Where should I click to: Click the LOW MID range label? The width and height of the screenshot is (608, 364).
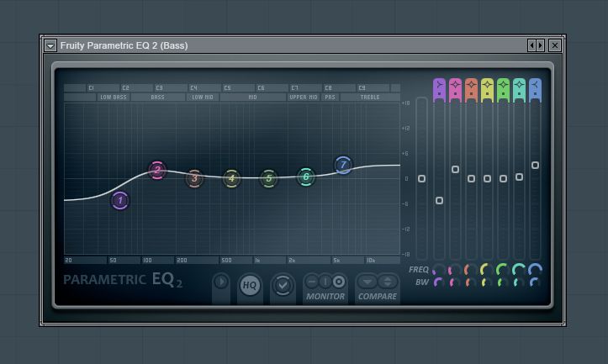click(x=203, y=98)
